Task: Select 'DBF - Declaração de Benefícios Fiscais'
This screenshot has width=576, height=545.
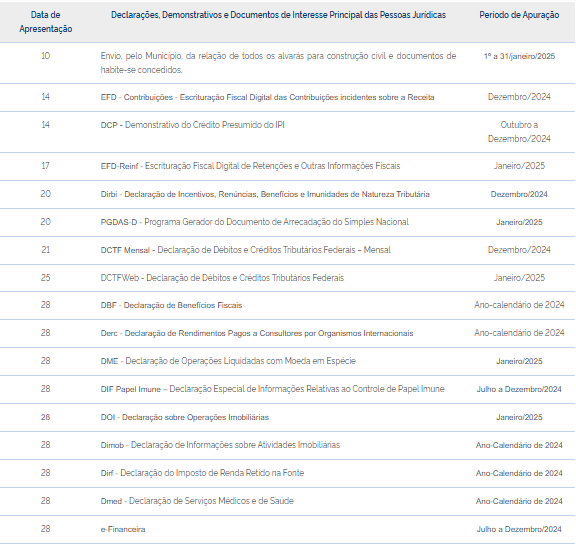Action: [x=171, y=306]
